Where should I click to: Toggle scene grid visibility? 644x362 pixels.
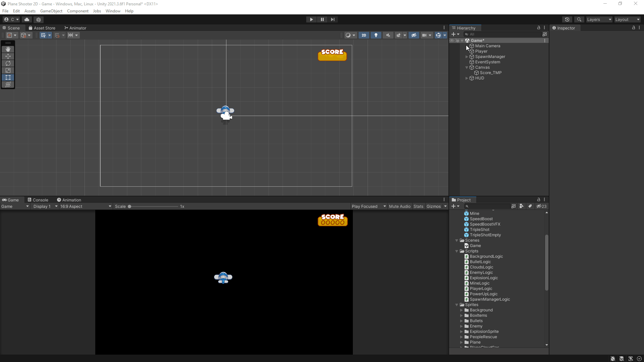pos(43,35)
